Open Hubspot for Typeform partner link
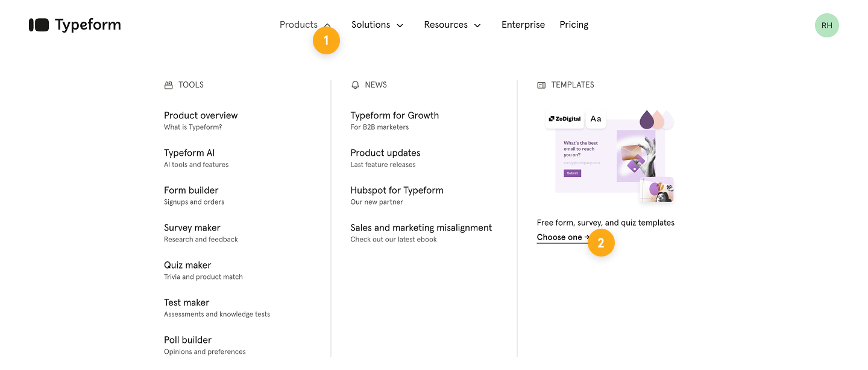 pyautogui.click(x=397, y=191)
